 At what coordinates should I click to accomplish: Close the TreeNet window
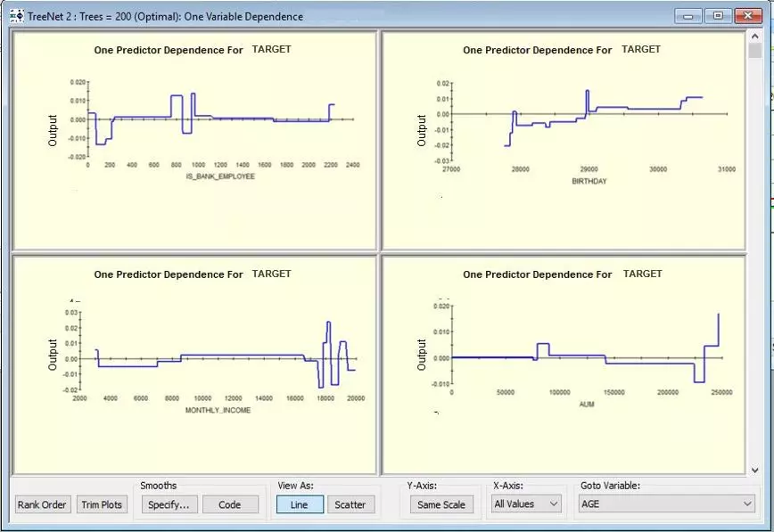point(748,16)
